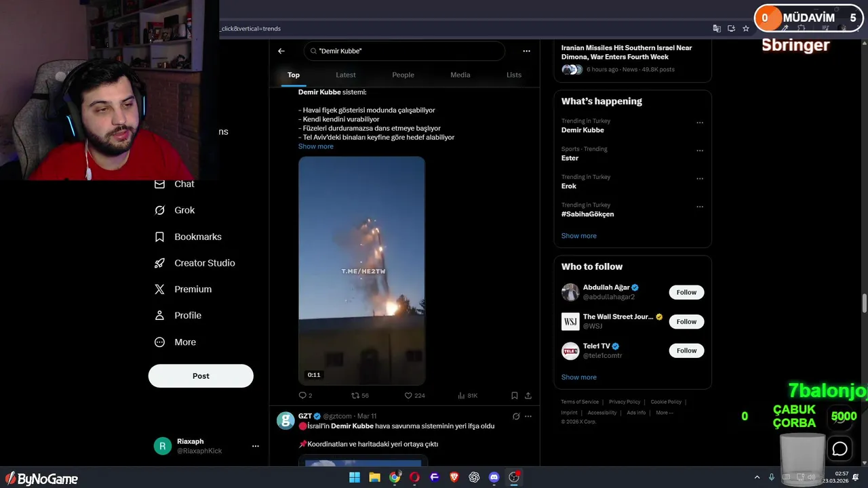
Task: Click the Post button
Action: tap(201, 376)
